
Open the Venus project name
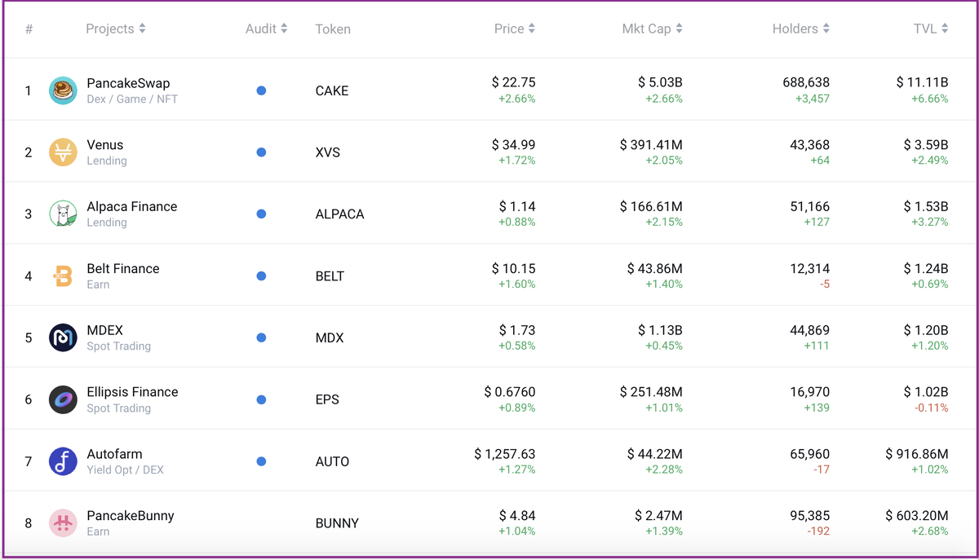[x=105, y=145]
